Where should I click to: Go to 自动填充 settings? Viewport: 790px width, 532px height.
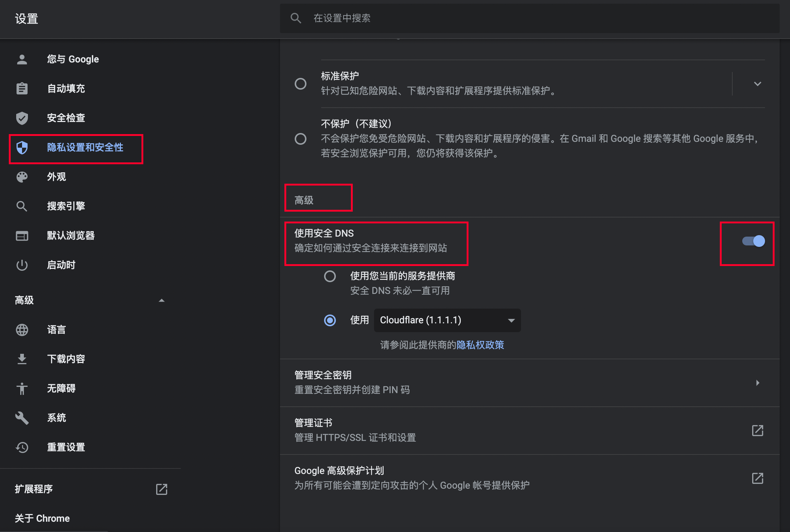pyautogui.click(x=66, y=89)
